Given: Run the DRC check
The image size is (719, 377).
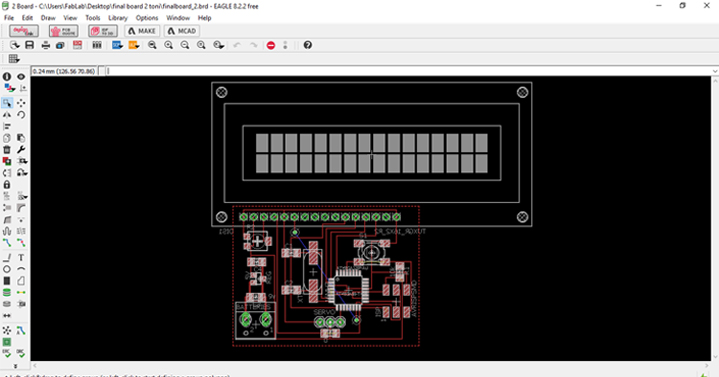Looking at the screenshot, I should (x=21, y=353).
